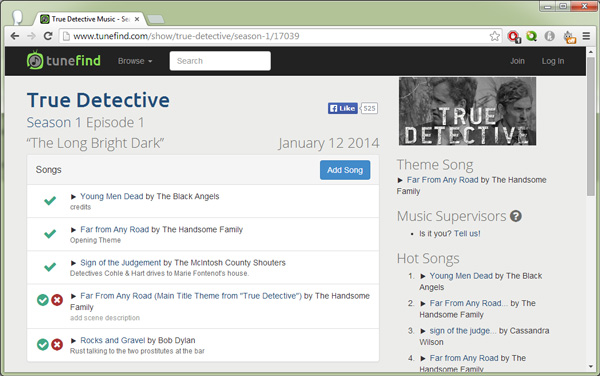Click the gray round extension icon
This screenshot has width=600, height=376.
pyautogui.click(x=549, y=36)
